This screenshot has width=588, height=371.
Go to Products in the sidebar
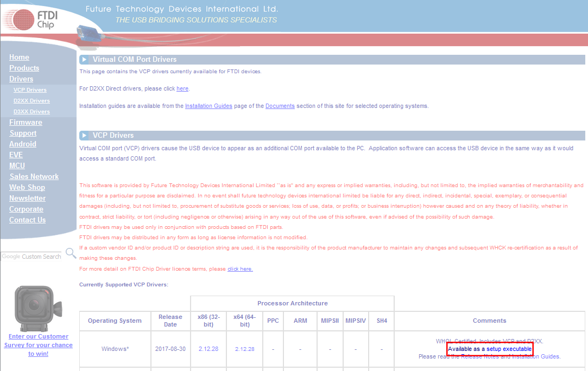(x=24, y=68)
